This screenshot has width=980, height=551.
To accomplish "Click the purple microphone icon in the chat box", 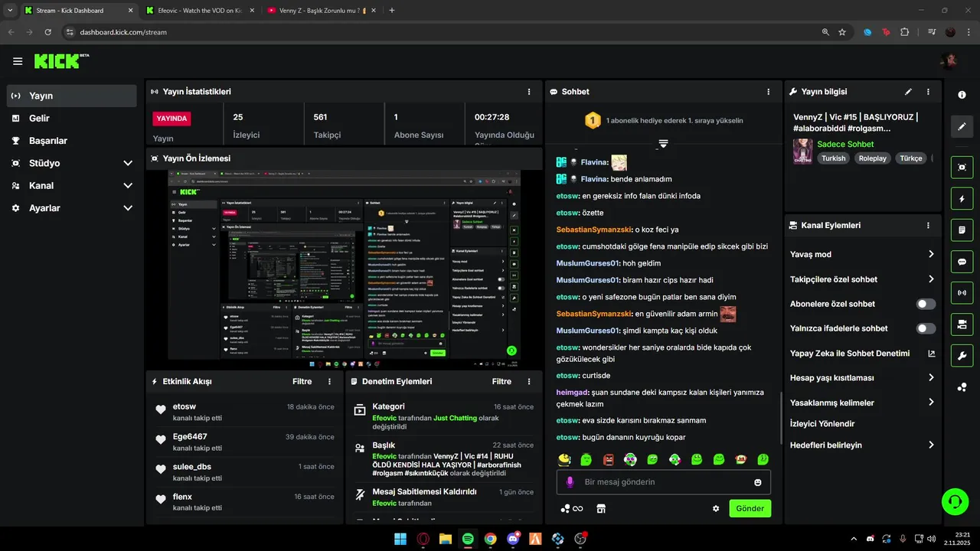I will [570, 482].
